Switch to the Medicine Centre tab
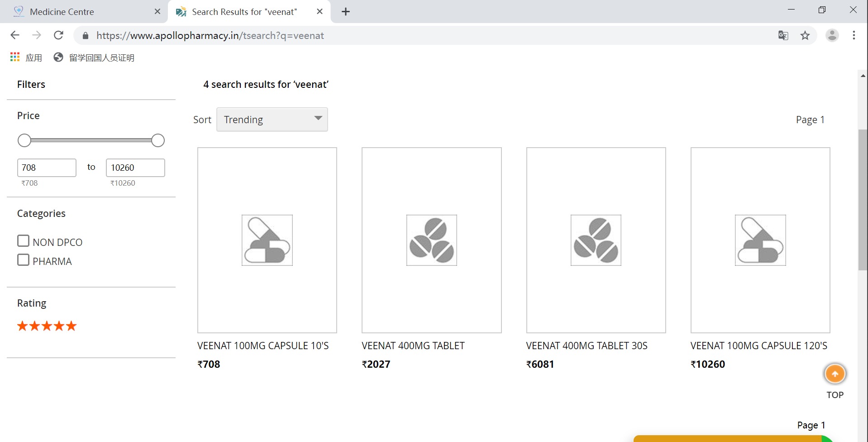 point(84,12)
